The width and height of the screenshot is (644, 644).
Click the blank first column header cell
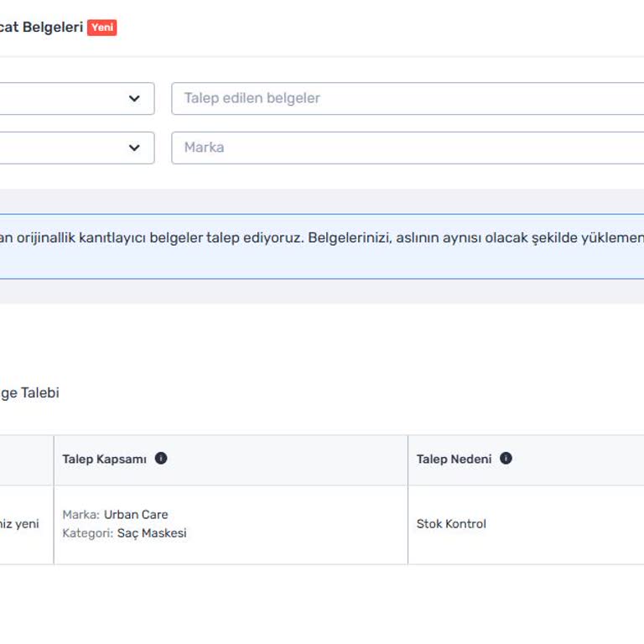click(x=25, y=460)
